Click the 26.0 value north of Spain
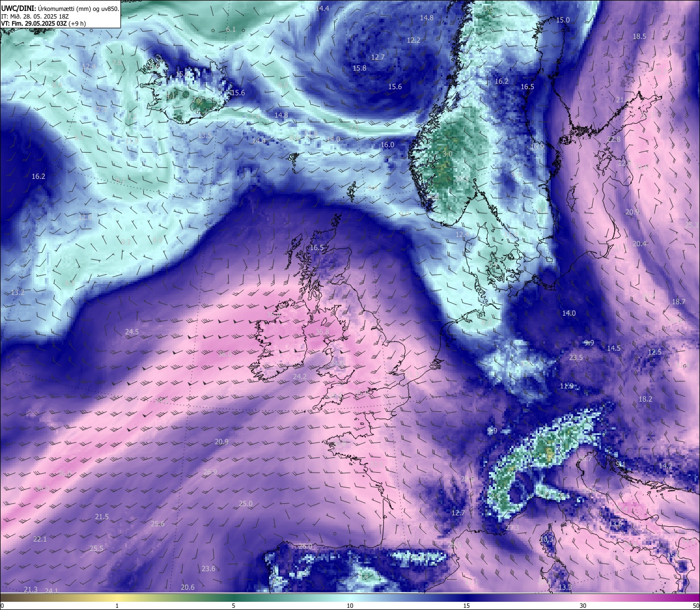Viewport: 700px width, 610px height. click(x=305, y=546)
